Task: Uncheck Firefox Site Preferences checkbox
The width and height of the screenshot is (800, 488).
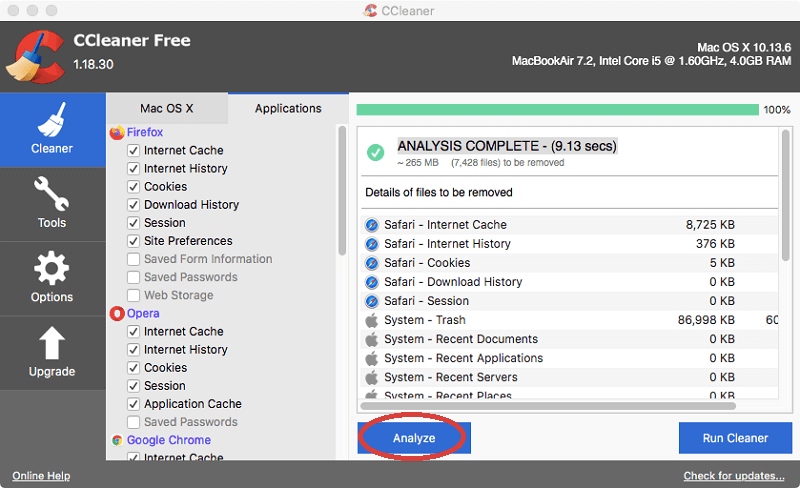Action: tap(133, 241)
